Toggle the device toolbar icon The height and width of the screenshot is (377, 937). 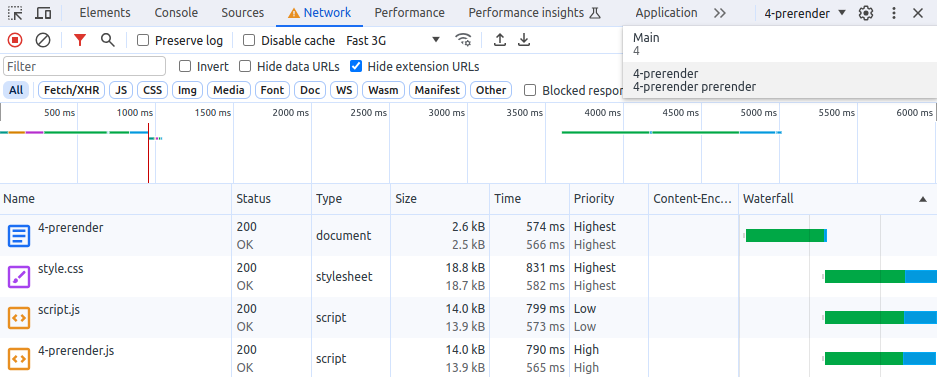click(x=43, y=13)
